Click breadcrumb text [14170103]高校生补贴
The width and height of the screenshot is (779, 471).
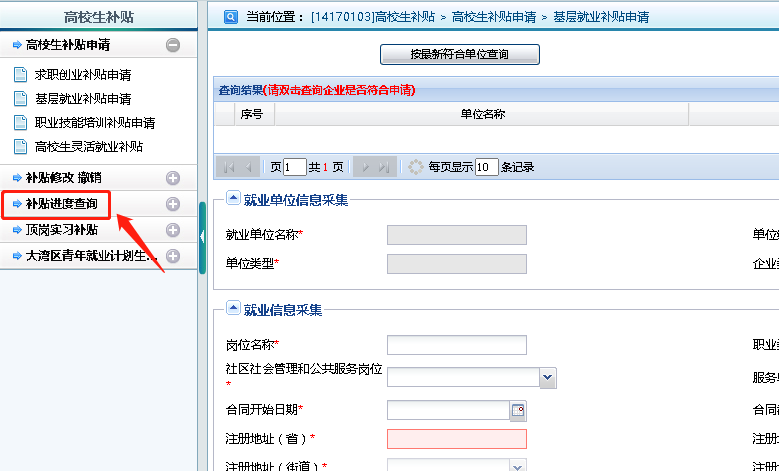click(373, 17)
